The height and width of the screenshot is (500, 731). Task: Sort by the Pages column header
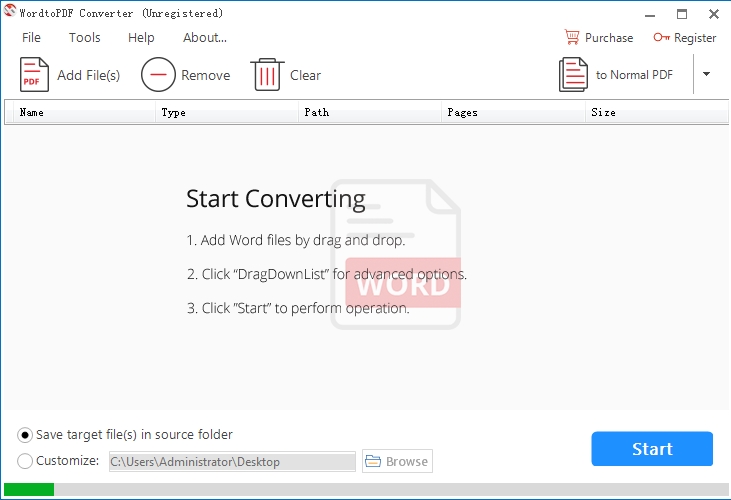pyautogui.click(x=513, y=112)
